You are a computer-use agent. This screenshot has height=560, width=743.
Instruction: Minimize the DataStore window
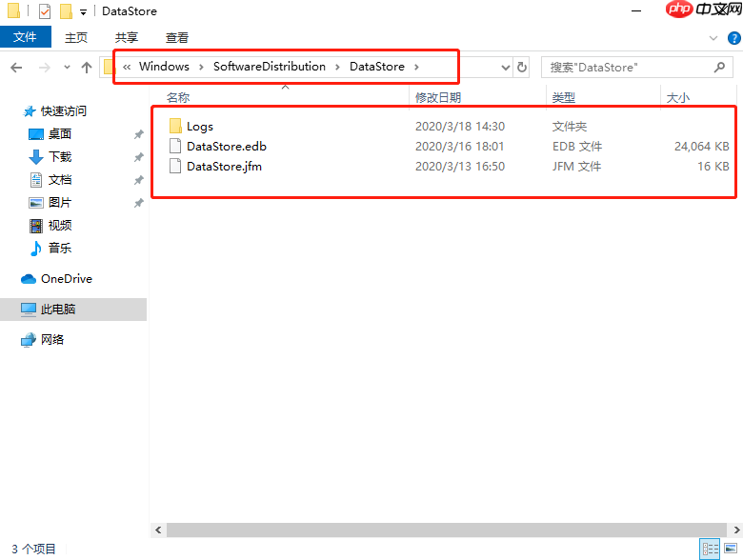click(x=636, y=10)
